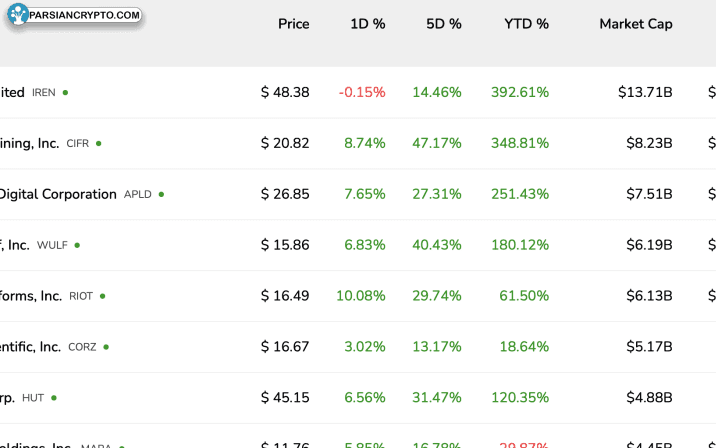The width and height of the screenshot is (716, 448).
Task: Click the $45.15 price in HUT row
Action: point(285,398)
